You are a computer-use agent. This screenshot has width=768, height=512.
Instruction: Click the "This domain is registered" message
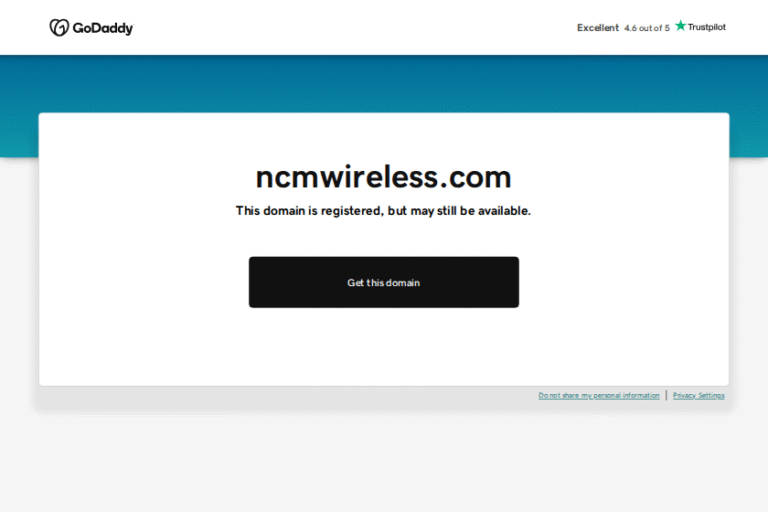(x=383, y=211)
